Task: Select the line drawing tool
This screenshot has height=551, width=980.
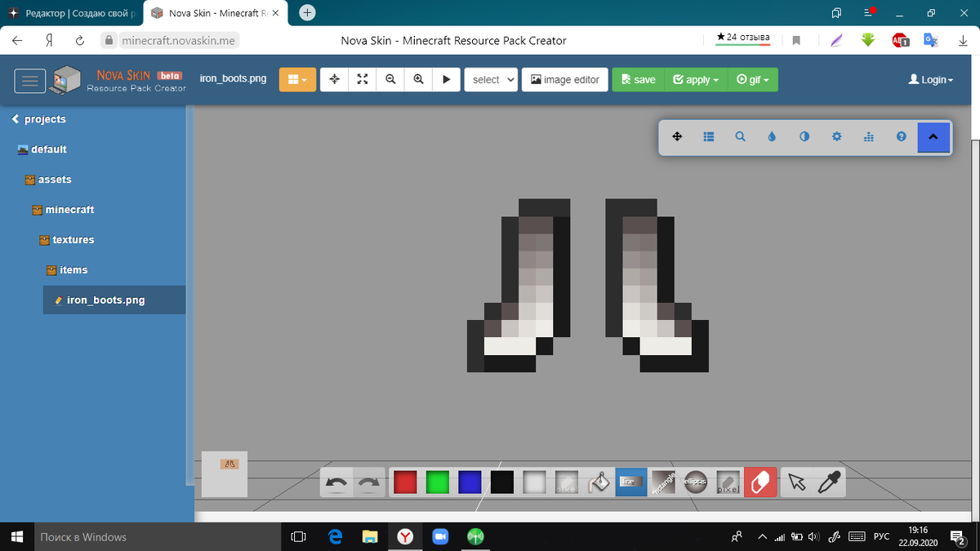Action: (x=630, y=482)
